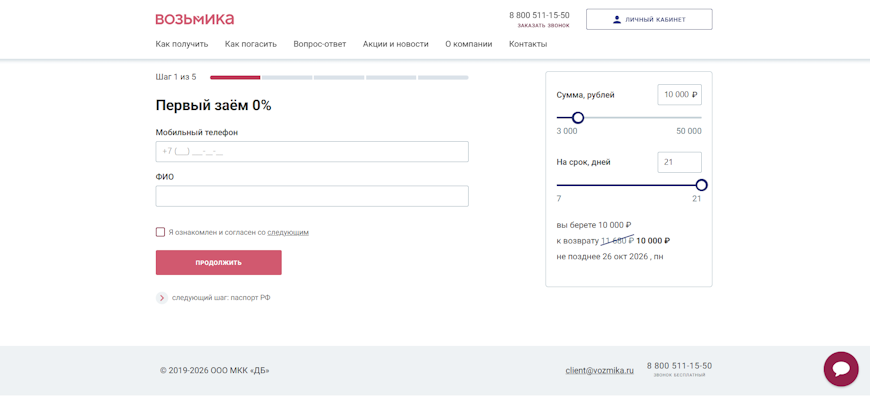Click the следующий шаг: паспорт РФ text
This screenshot has width=870, height=401.
tap(221, 298)
